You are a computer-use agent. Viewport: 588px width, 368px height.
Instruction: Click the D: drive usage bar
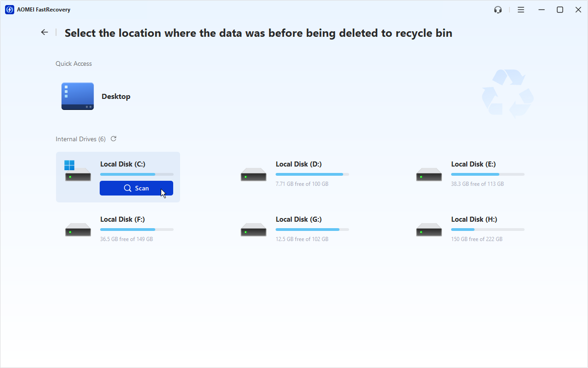click(312, 174)
